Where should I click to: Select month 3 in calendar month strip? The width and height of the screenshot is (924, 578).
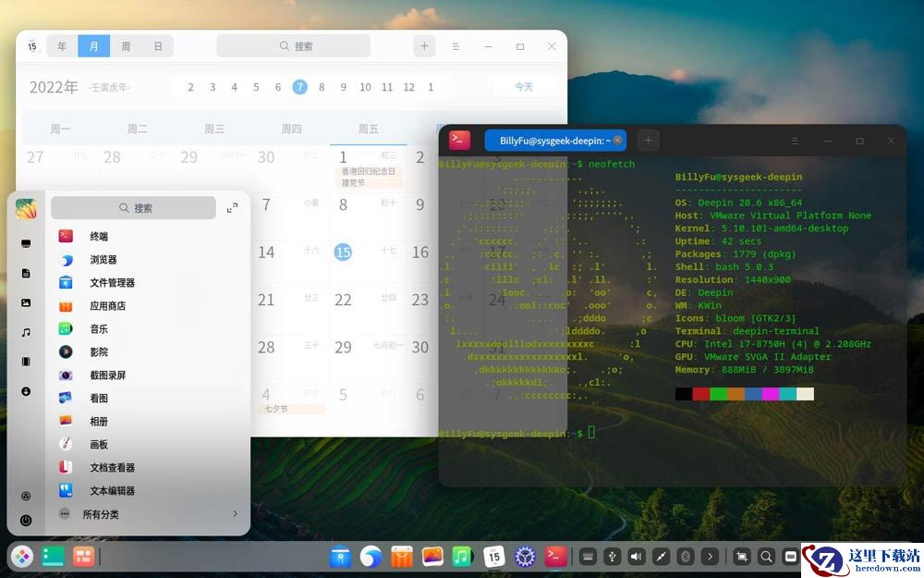point(213,87)
